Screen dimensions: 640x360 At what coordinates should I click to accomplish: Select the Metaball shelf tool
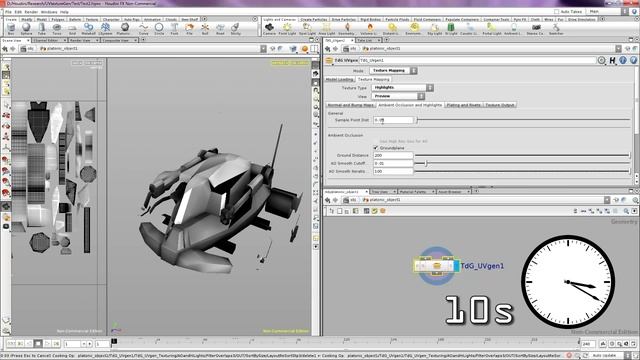pos(88,29)
